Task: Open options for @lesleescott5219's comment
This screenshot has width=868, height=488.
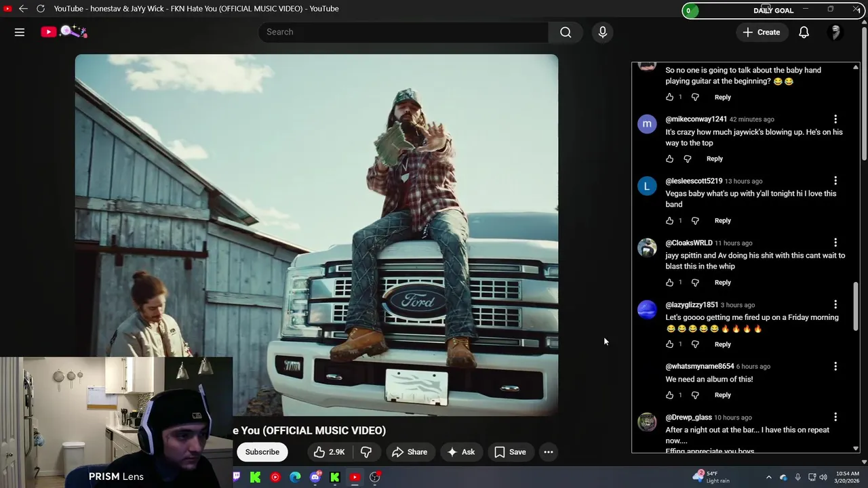Action: (x=835, y=181)
